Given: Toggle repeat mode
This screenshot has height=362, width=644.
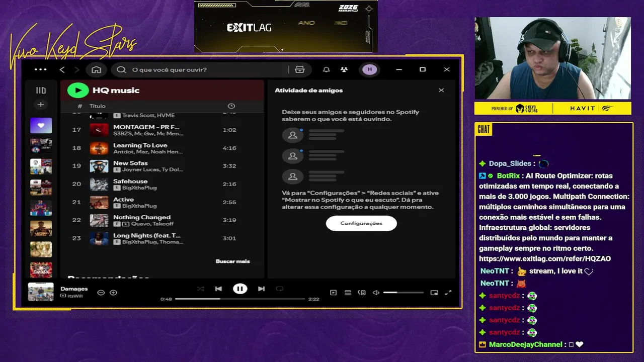Looking at the screenshot, I should coord(280,289).
